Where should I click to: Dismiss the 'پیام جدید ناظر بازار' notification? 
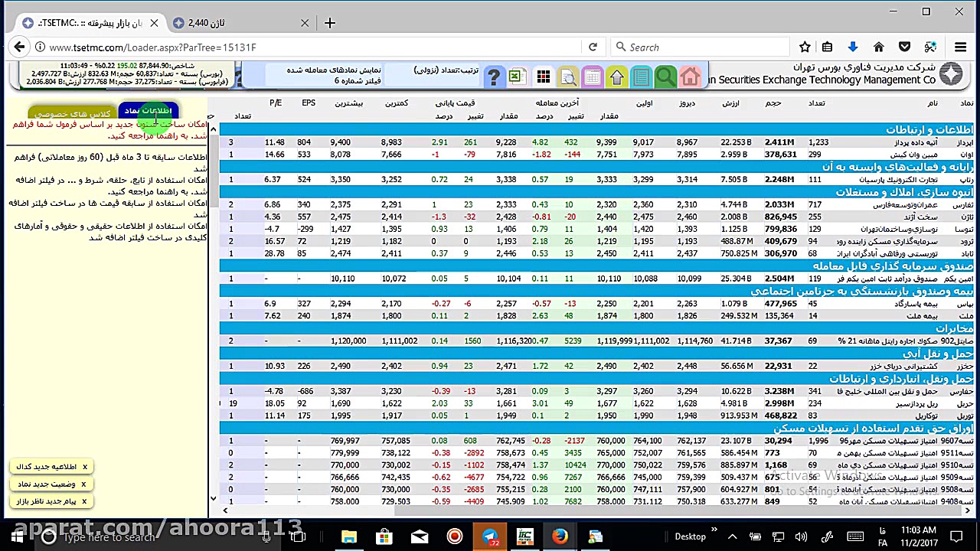[x=84, y=502]
